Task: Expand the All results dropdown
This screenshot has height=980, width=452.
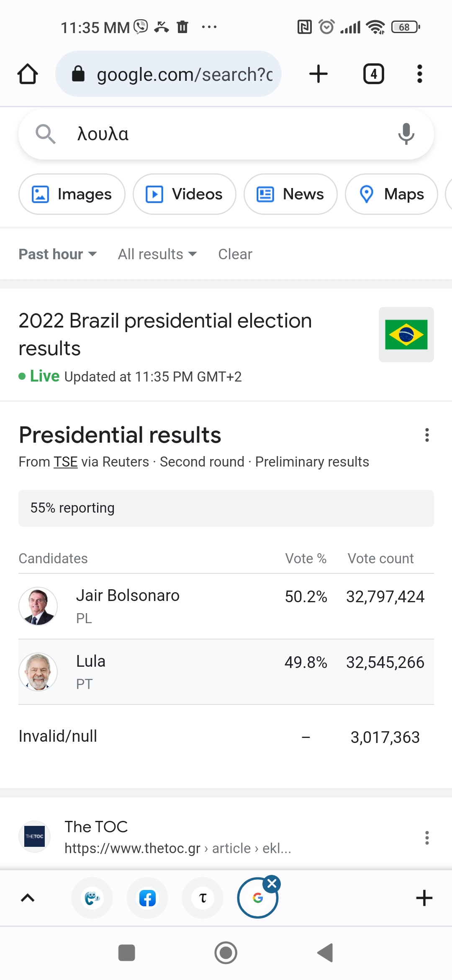Action: pos(157,254)
